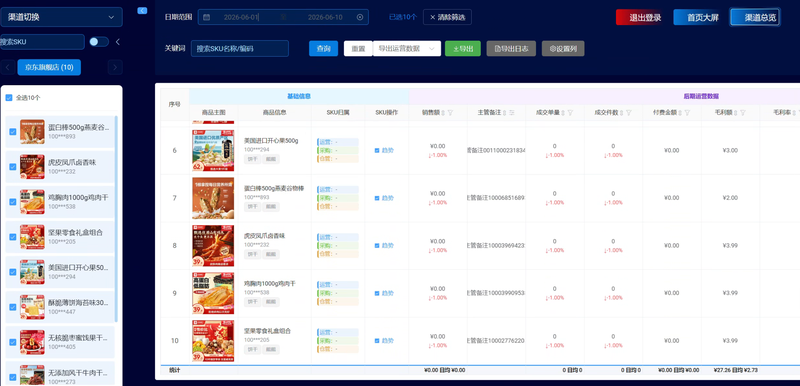The height and width of the screenshot is (386, 800).
Task: Collapse the sidebar with the blue arrow tab
Action: 142,10
